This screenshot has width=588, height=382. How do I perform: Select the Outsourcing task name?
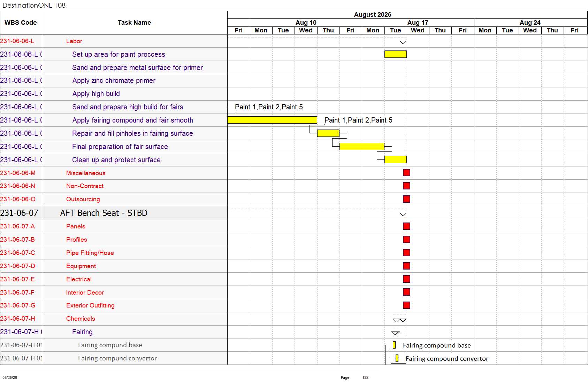tap(83, 199)
